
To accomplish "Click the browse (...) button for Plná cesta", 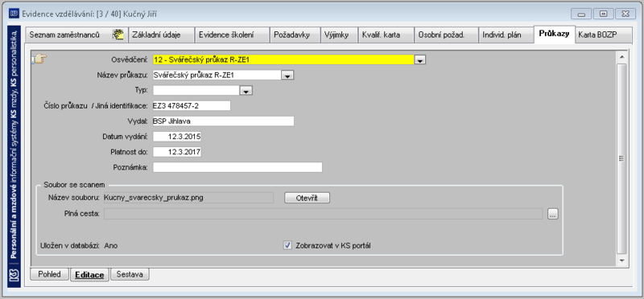I will click(x=553, y=214).
